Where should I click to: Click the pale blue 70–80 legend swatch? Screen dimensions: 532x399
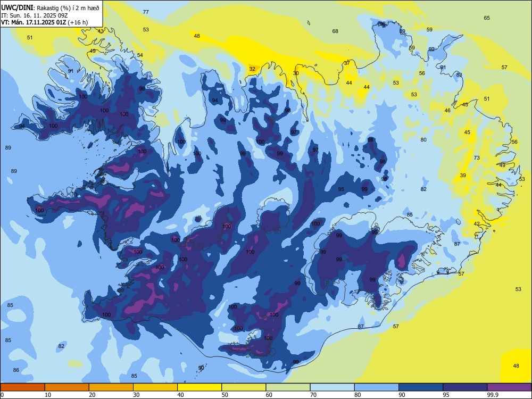[x=332, y=387]
